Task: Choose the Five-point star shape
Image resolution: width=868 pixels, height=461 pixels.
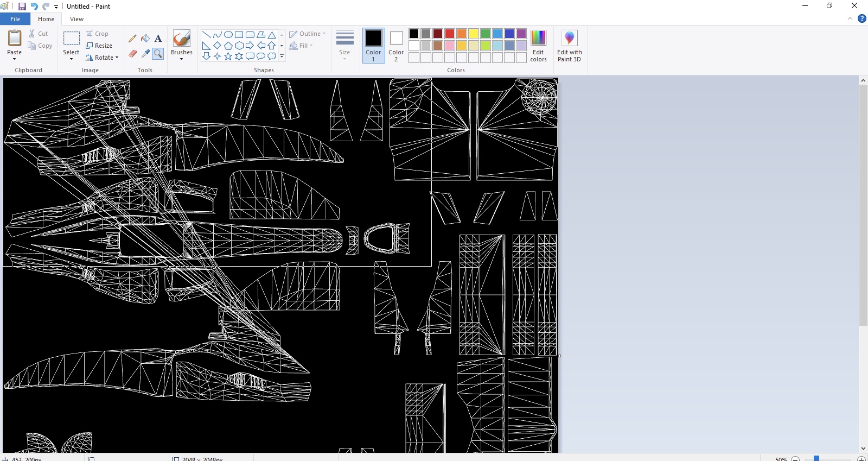Action: 228,56
